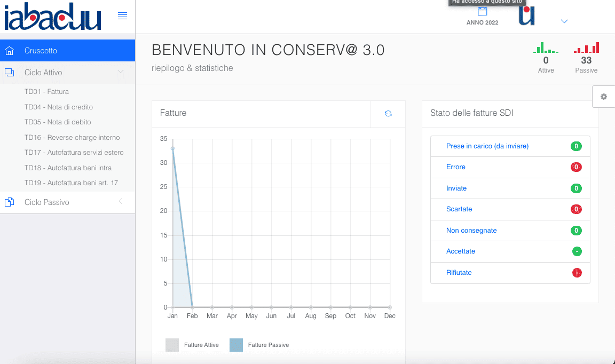Click the Ciclo Attivo monitor icon
The width and height of the screenshot is (615, 364).
(9, 73)
